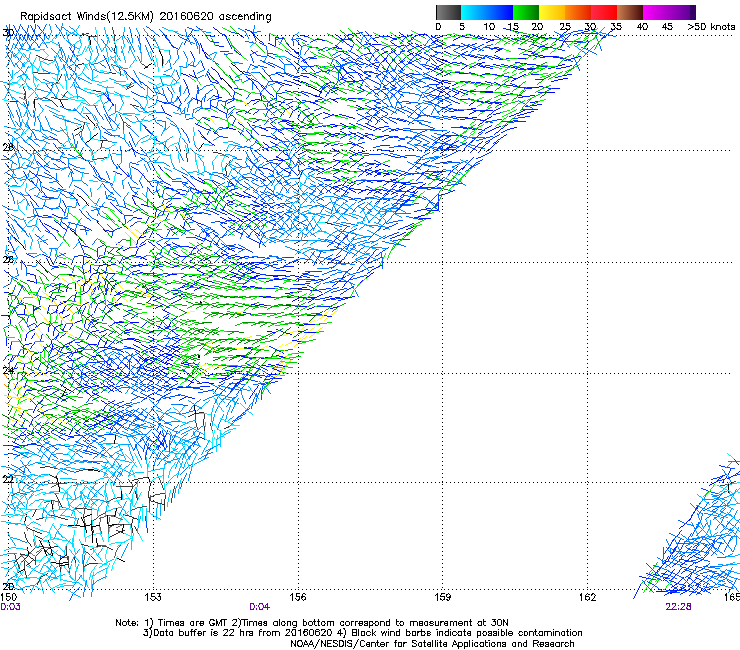
Task: Click the NOAA/NESDIS credit line
Action: point(432,644)
